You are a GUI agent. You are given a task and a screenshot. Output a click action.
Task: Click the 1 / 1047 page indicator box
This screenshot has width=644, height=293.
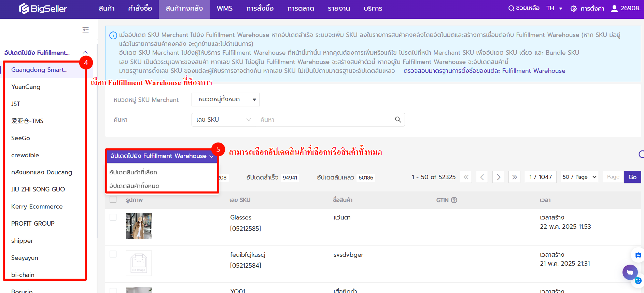[541, 177]
